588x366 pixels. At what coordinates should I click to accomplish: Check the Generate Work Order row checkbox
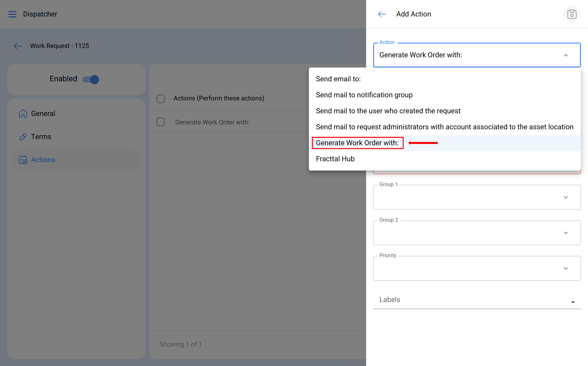point(161,122)
